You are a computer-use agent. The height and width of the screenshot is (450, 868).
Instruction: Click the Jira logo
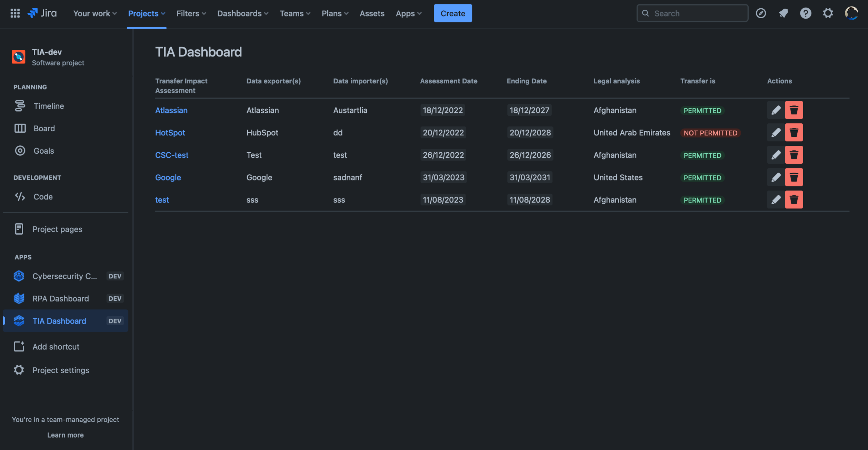[42, 13]
